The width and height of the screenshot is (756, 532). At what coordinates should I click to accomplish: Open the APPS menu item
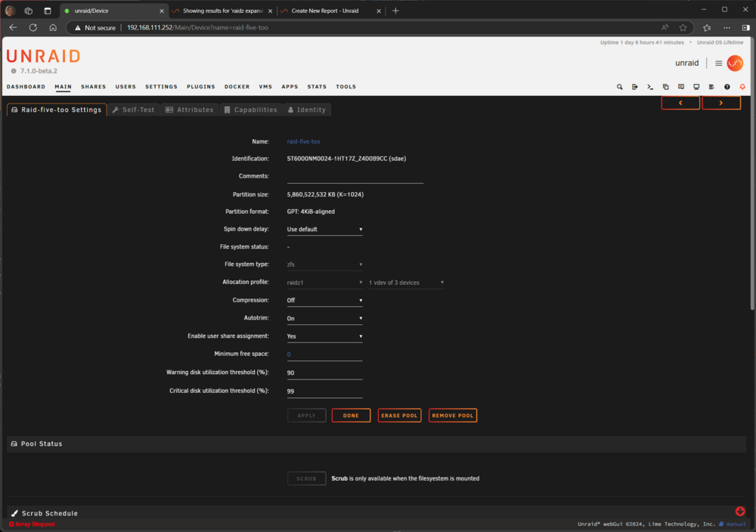pyautogui.click(x=290, y=87)
